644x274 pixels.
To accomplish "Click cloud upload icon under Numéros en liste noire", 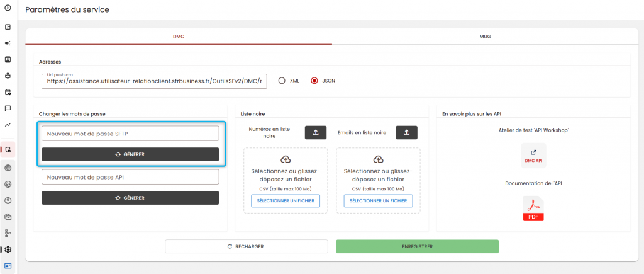I will coord(286,159).
